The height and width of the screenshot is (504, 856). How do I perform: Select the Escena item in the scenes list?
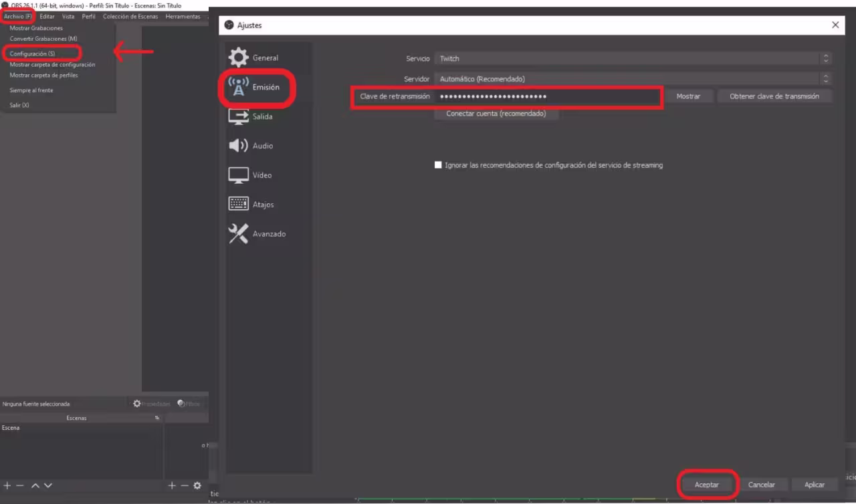[11, 428]
